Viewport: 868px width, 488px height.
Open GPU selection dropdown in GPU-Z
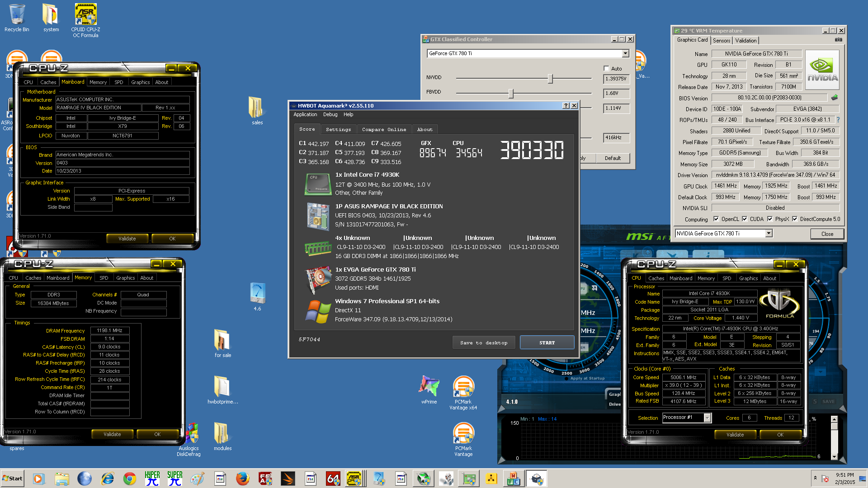[769, 234]
